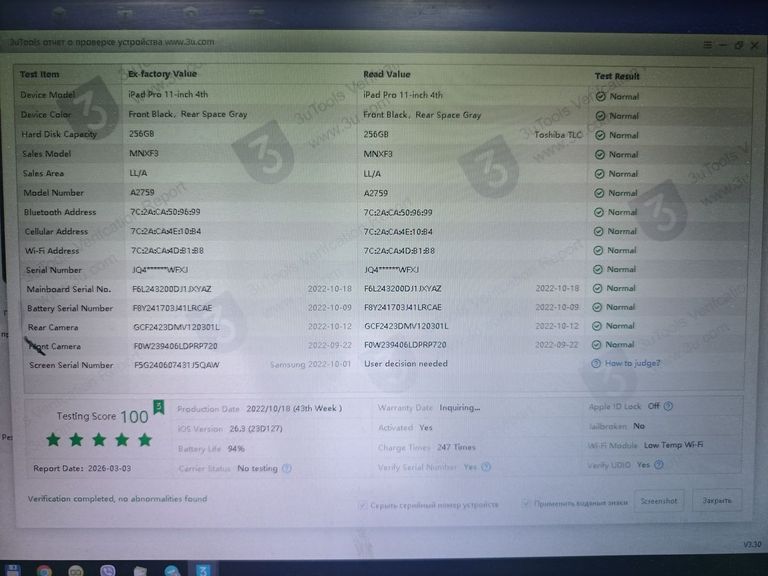Click the Normal check icon for Battery Serial Number
Screen dimensions: 768x576
(x=597, y=307)
